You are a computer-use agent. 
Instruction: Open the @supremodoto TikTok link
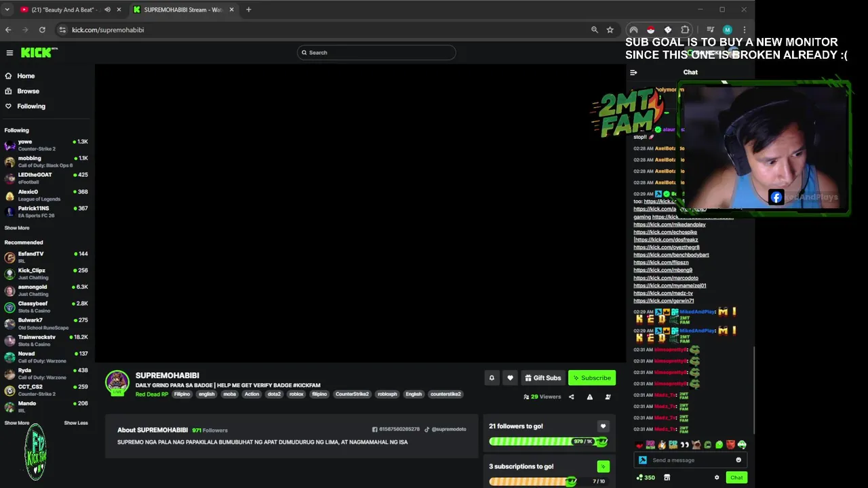446,429
